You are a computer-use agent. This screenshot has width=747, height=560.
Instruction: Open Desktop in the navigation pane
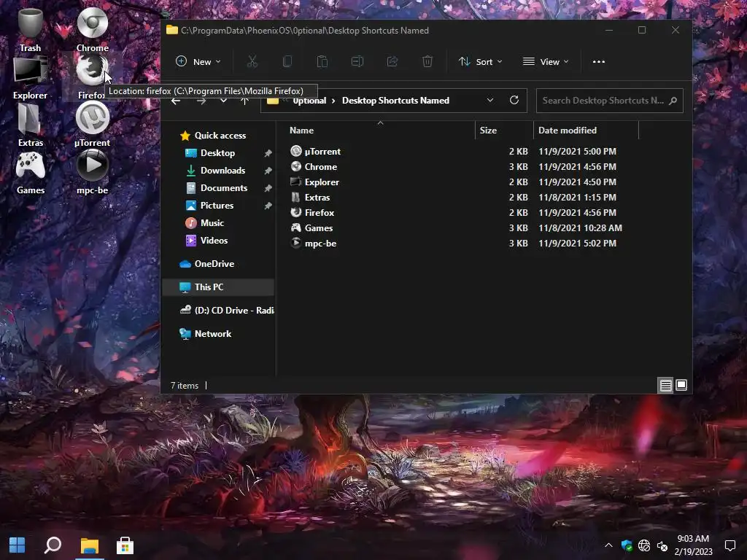[217, 153]
